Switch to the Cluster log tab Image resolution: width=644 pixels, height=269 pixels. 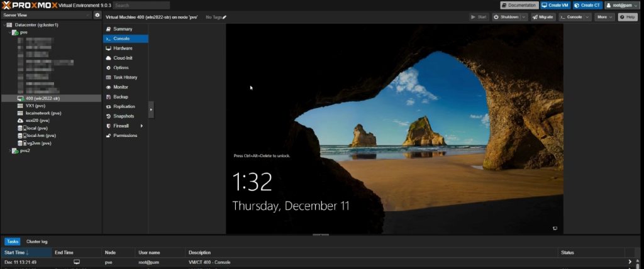(36, 241)
